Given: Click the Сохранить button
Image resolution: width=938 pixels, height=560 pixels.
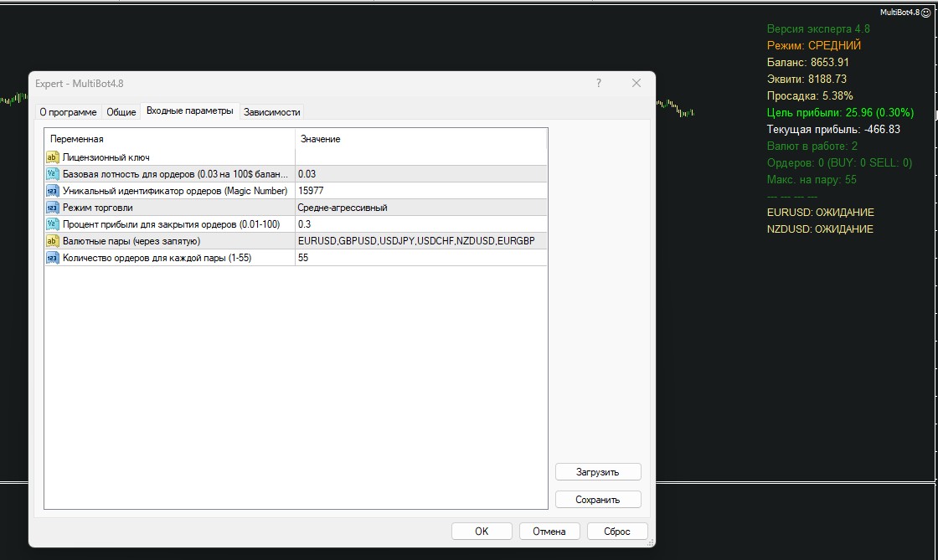Looking at the screenshot, I should tap(598, 500).
